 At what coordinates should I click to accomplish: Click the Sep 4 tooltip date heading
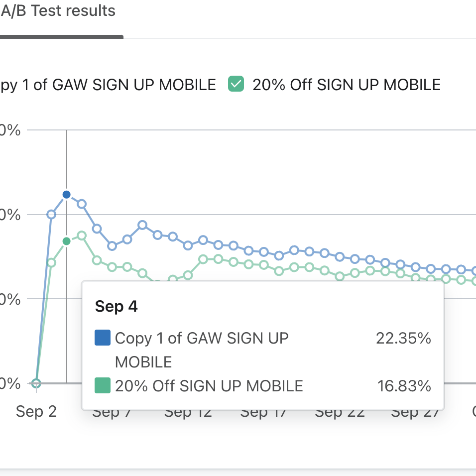[116, 307]
